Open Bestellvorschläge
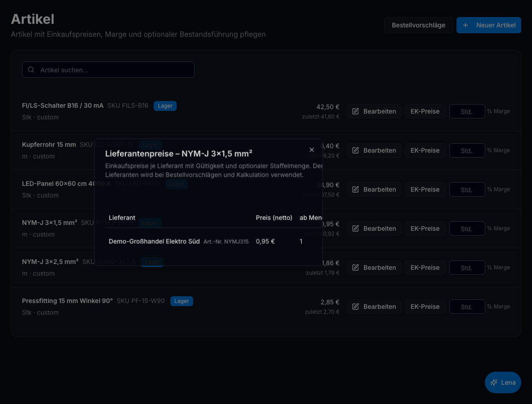Screen dimensions: 532x404 tap(418, 25)
